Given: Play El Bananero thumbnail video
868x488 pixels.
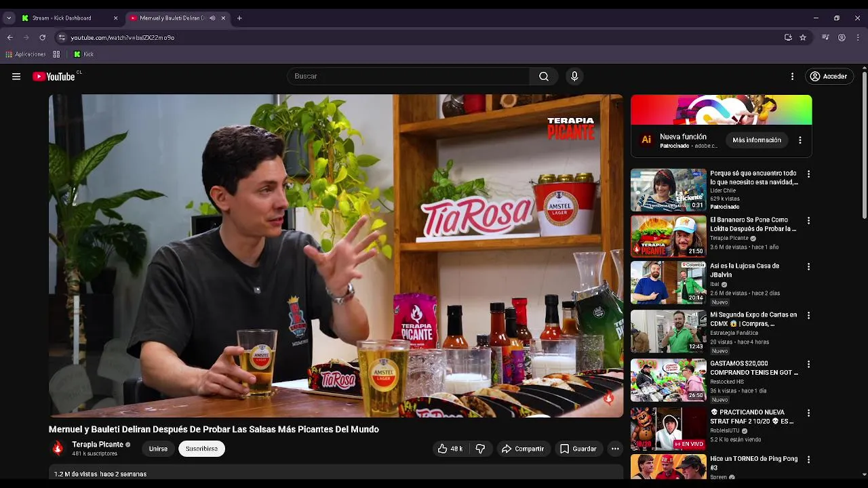Looking at the screenshot, I should tap(669, 237).
